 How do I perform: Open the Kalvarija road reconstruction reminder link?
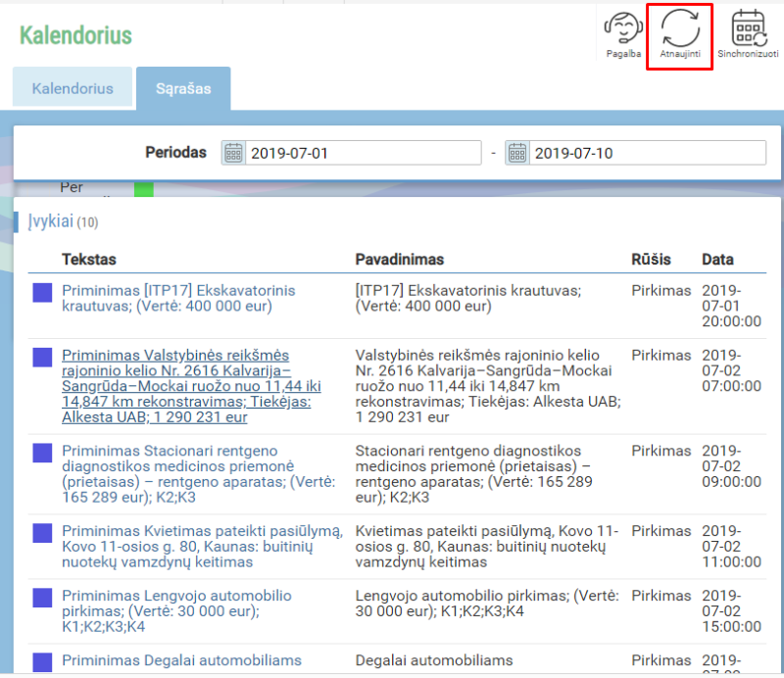pos(176,386)
